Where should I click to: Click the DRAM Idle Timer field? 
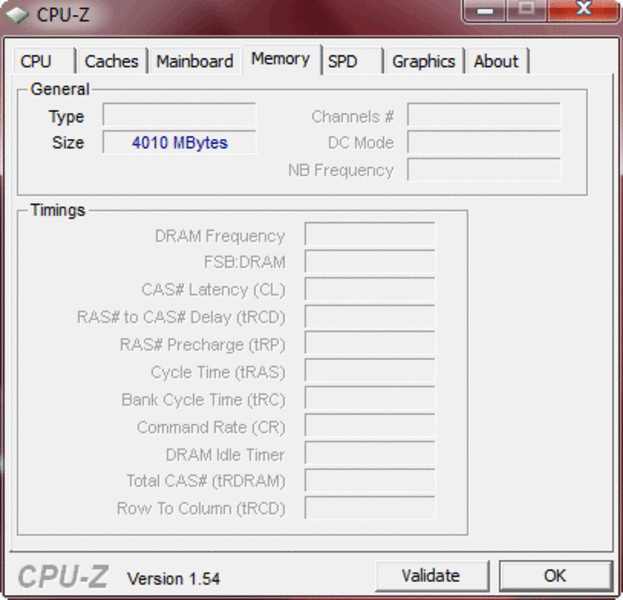pyautogui.click(x=370, y=454)
